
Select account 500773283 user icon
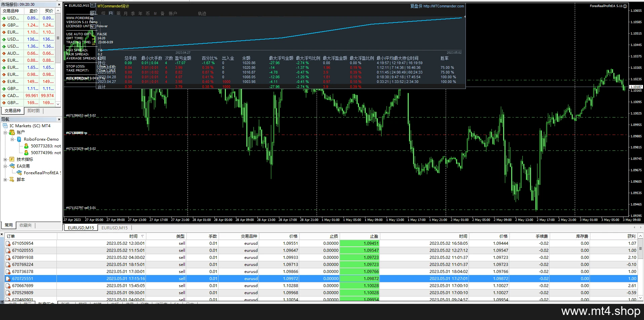(26, 146)
